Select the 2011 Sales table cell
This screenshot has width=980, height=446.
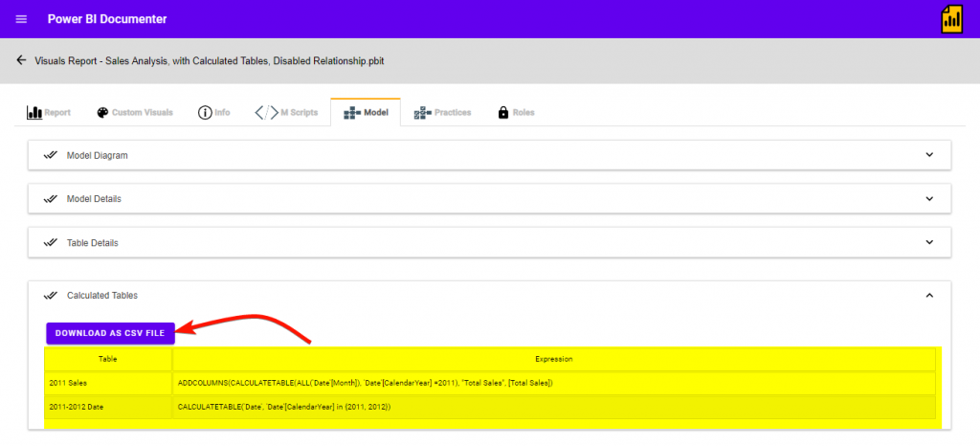coord(108,383)
